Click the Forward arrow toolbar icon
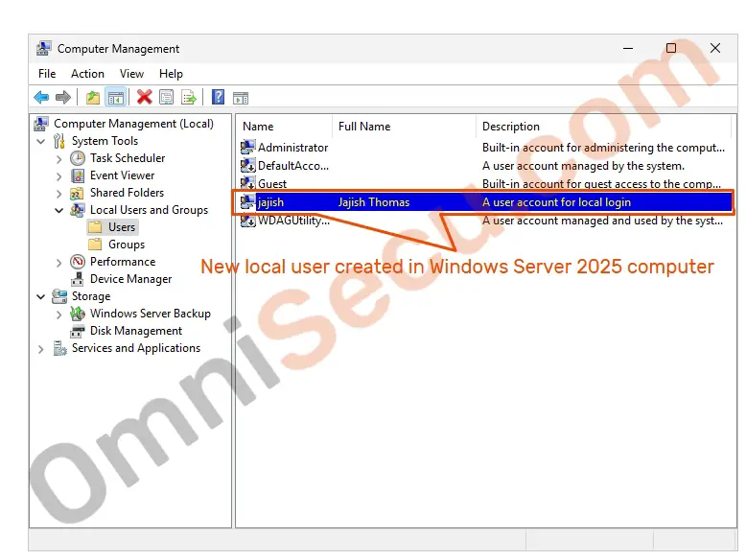746x560 pixels. coord(62,98)
